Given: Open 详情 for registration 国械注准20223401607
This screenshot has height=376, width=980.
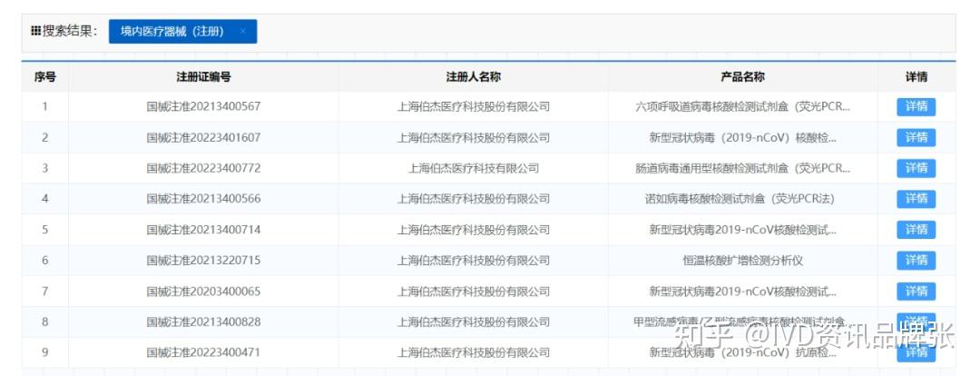Looking at the screenshot, I should pos(916,138).
